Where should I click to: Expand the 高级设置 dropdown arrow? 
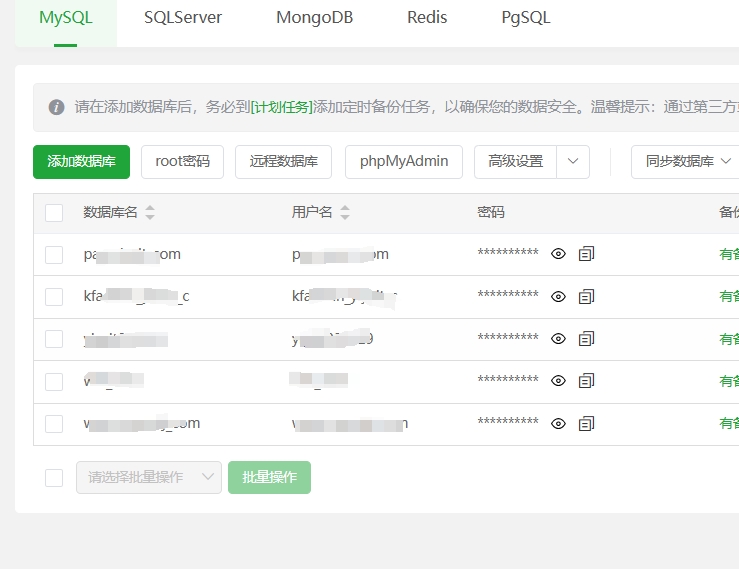[573, 162]
